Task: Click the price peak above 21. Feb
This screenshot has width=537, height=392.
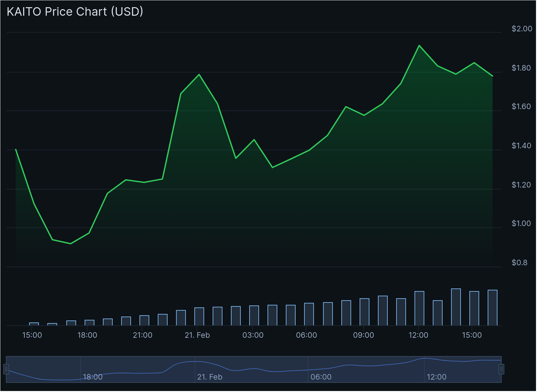Action: (x=199, y=74)
